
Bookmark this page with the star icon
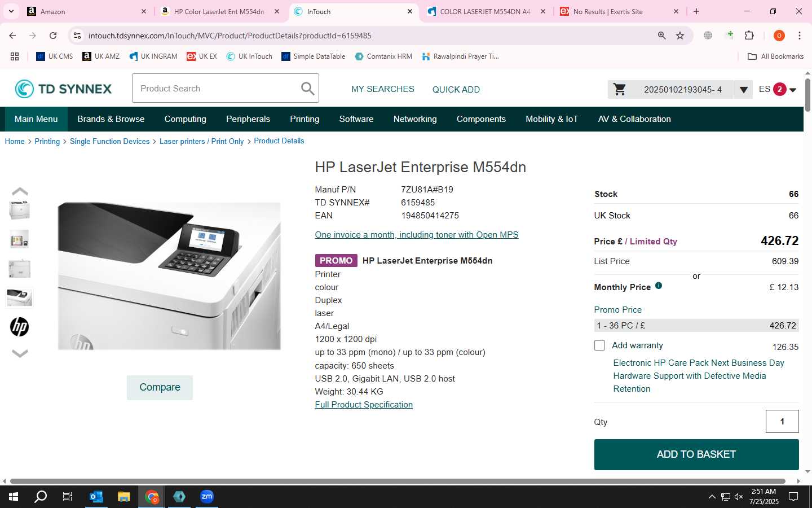click(680, 36)
